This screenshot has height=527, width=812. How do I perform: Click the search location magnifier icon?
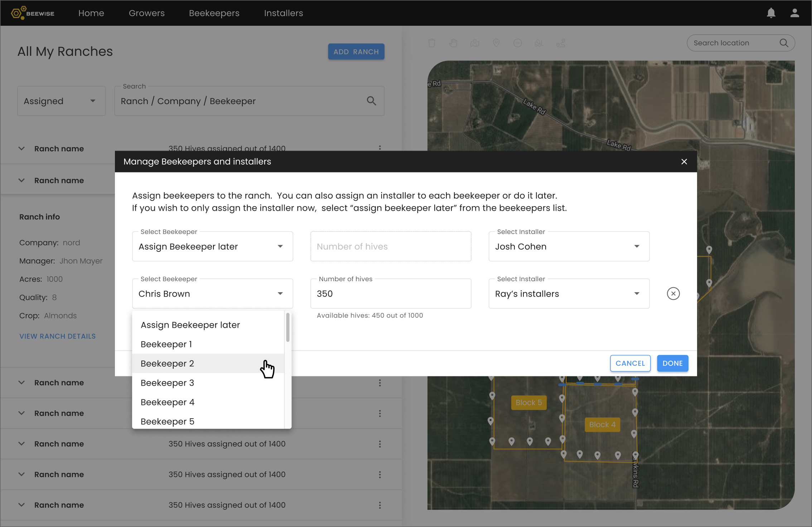pos(784,43)
